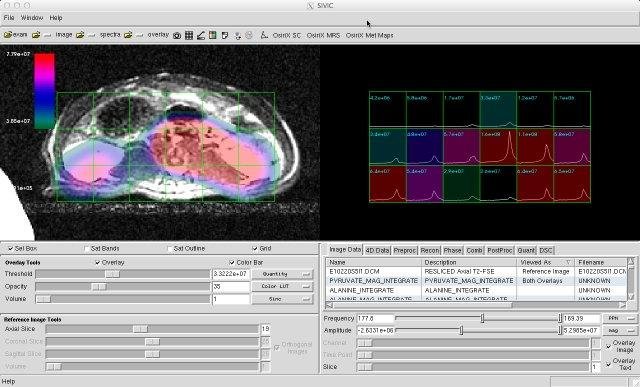Open the Help menu
This screenshot has height=387, width=640.
[56, 18]
